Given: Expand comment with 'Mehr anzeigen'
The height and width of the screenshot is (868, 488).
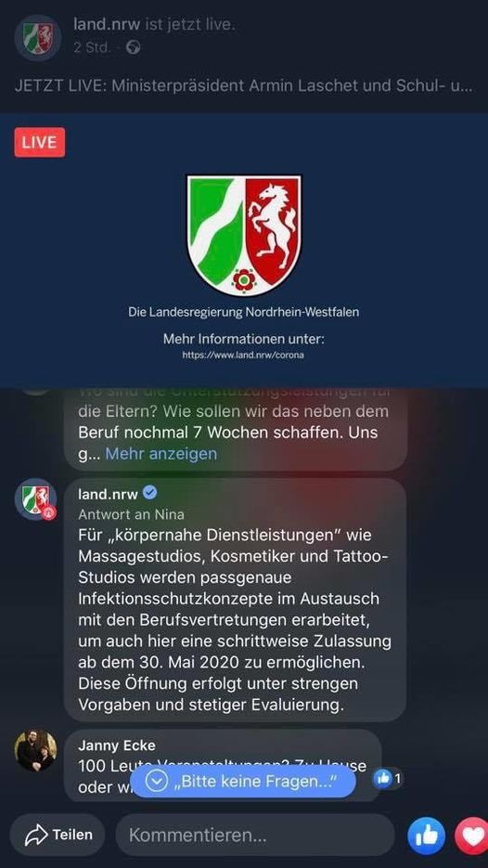Looking at the screenshot, I should (161, 454).
